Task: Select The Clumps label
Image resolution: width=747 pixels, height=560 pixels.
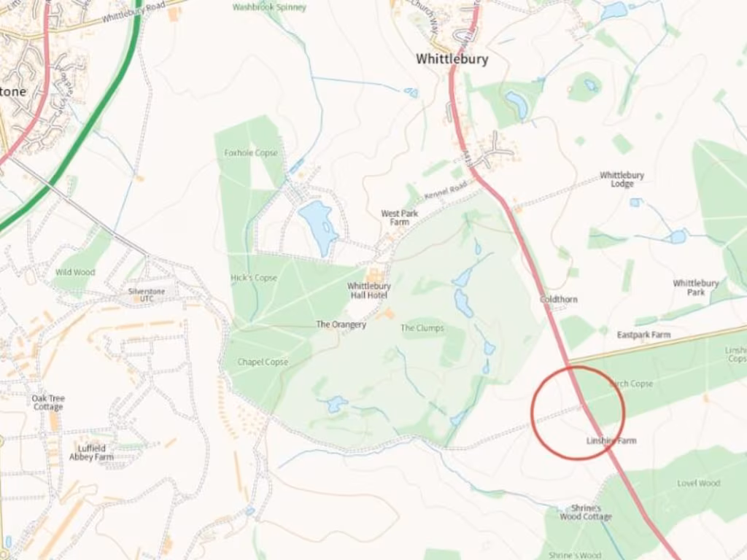Action: [x=422, y=328]
